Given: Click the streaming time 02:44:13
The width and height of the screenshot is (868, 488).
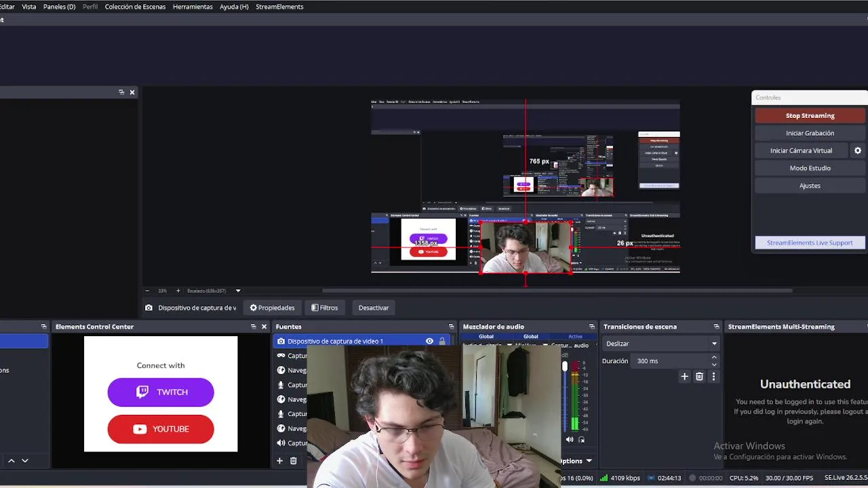Looking at the screenshot, I should coord(669,478).
